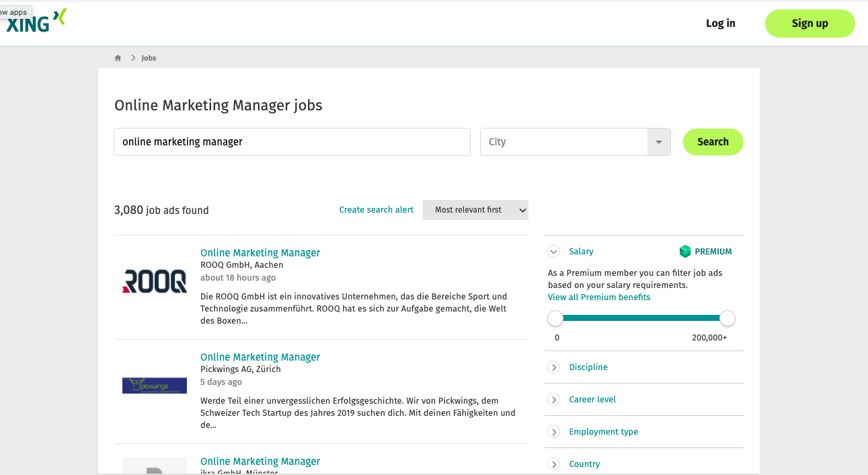Click the Premium badge icon

(685, 252)
